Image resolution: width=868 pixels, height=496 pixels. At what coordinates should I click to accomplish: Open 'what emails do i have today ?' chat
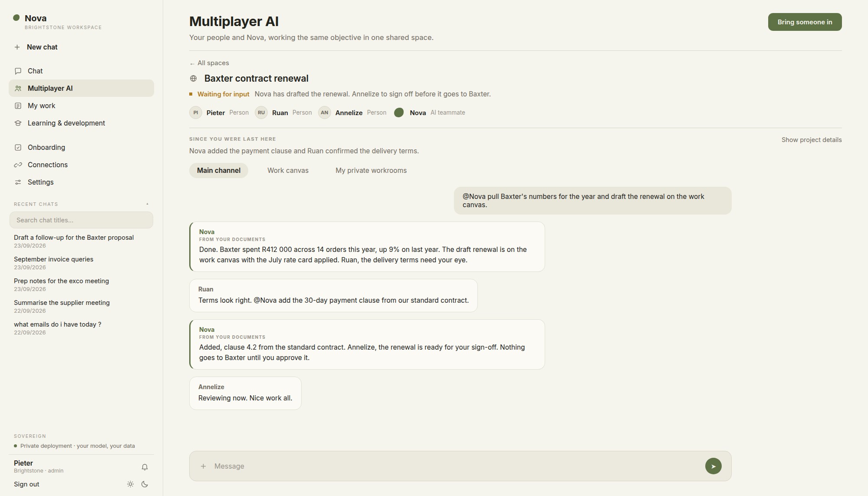(57, 328)
